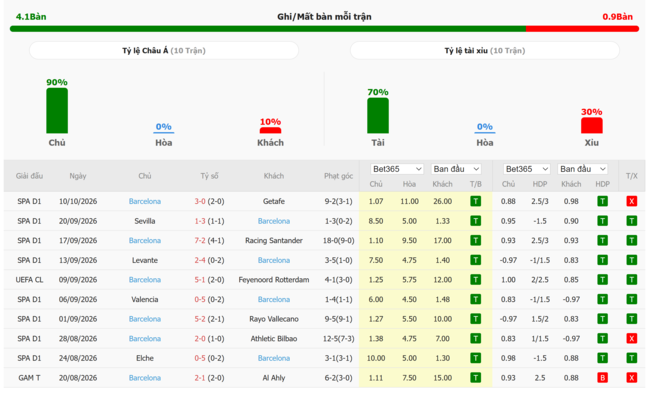Click score 7-2 in Racing Santander row
Screen dimensions: 650x395
[x=200, y=240]
